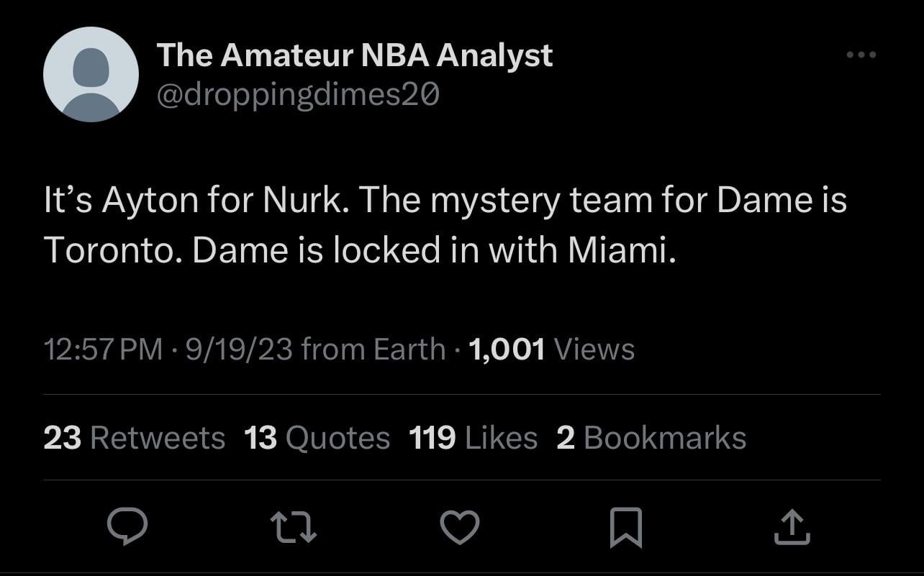Image resolution: width=924 pixels, height=576 pixels.
Task: Click the 2 Bookmarks count
Action: tap(651, 438)
